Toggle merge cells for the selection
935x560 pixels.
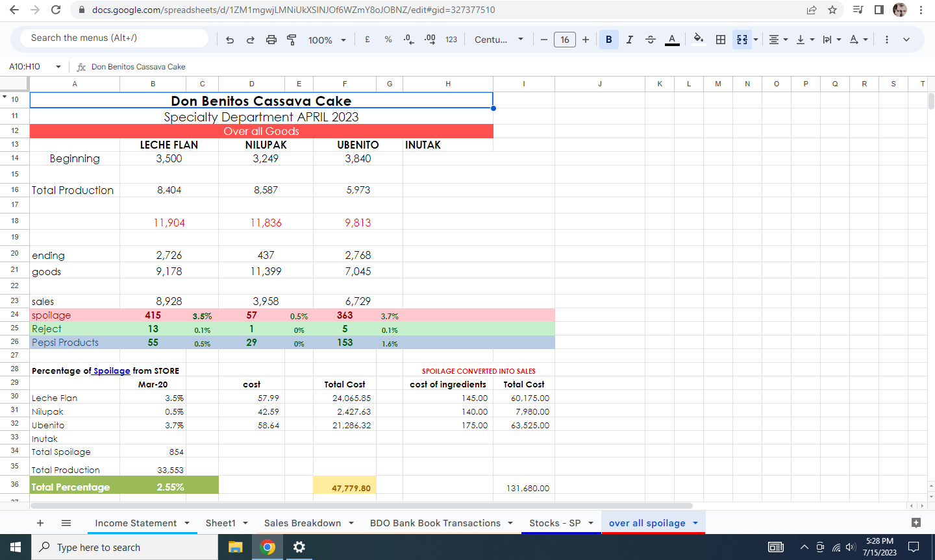(x=742, y=40)
